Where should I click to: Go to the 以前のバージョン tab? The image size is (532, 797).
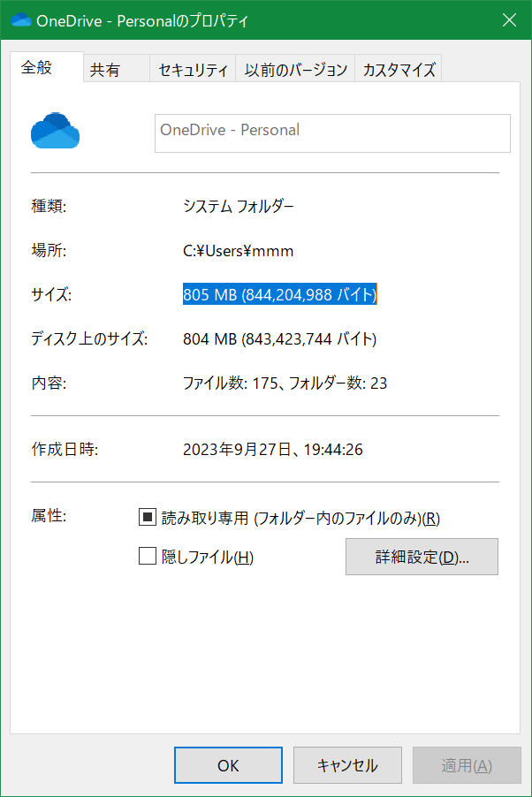(295, 69)
